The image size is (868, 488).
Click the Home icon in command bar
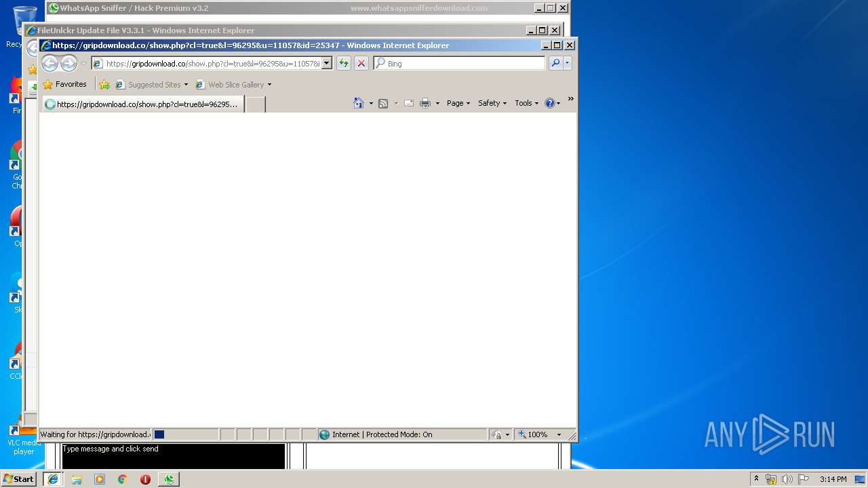point(359,103)
